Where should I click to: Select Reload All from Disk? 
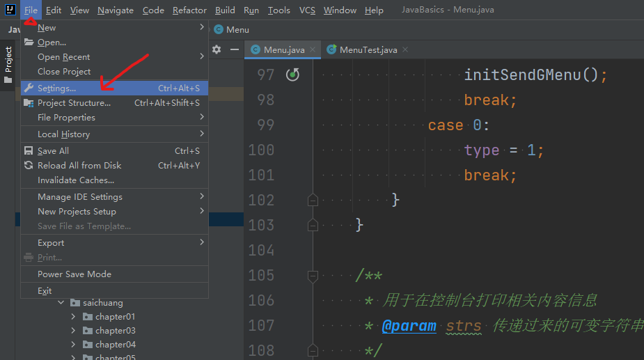coord(114,166)
